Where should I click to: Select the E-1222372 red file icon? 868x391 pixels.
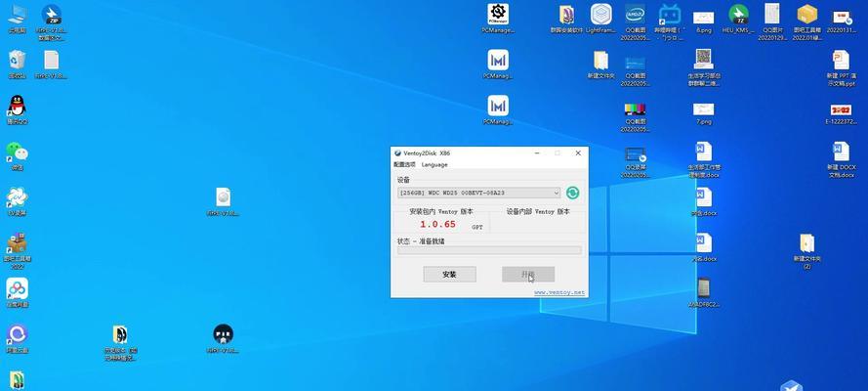click(841, 113)
